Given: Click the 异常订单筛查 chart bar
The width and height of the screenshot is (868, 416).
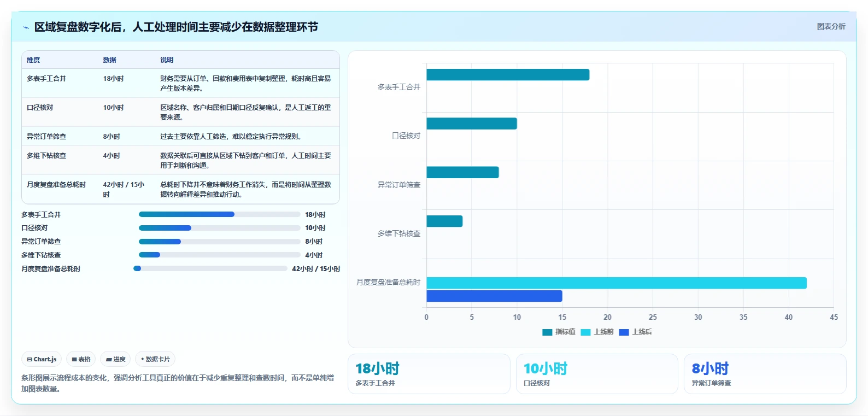Looking at the screenshot, I should coord(462,172).
